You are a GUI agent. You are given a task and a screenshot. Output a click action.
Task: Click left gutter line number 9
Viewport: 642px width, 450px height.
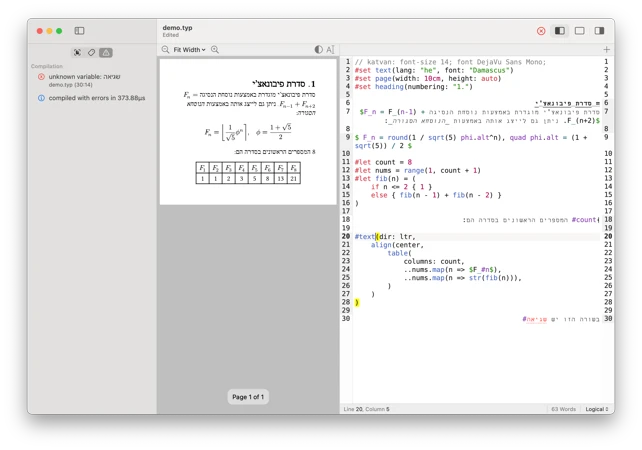(348, 137)
